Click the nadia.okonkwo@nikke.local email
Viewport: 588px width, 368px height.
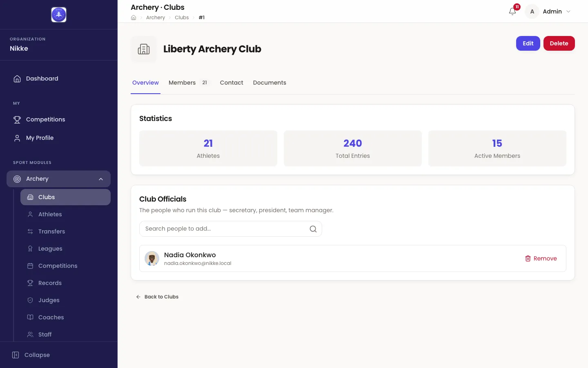[198, 263]
